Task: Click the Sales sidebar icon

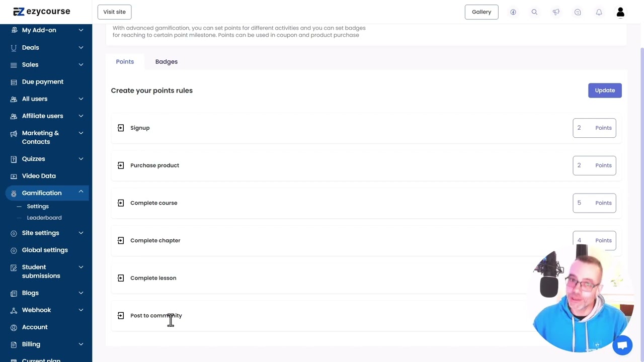Action: click(x=14, y=64)
